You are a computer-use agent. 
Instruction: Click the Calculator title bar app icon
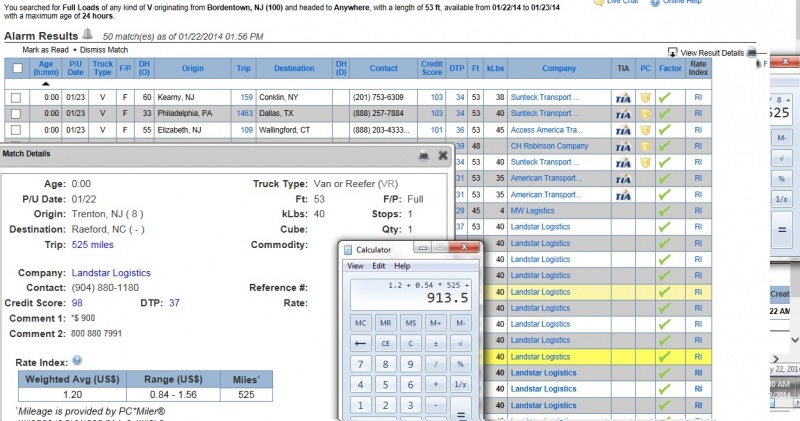348,250
